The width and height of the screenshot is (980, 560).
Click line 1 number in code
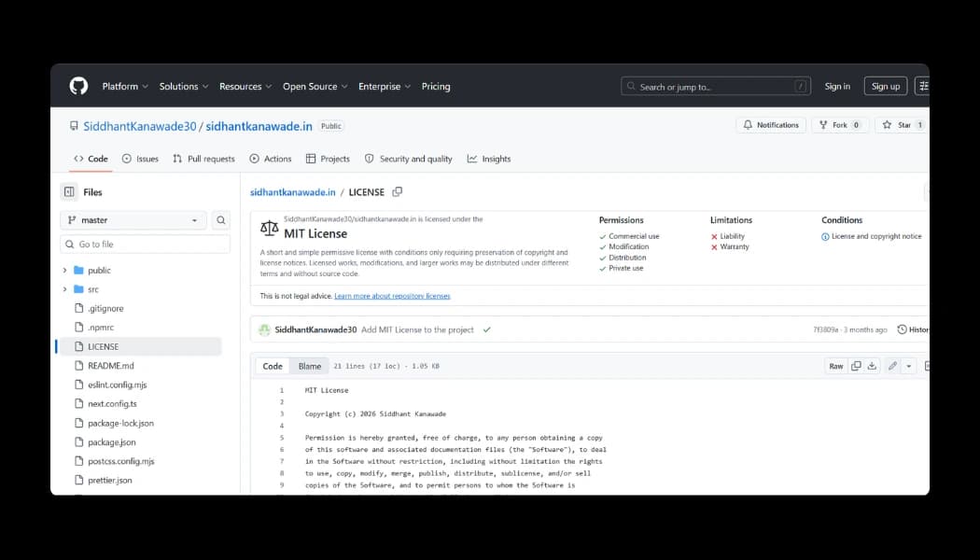[x=281, y=390]
